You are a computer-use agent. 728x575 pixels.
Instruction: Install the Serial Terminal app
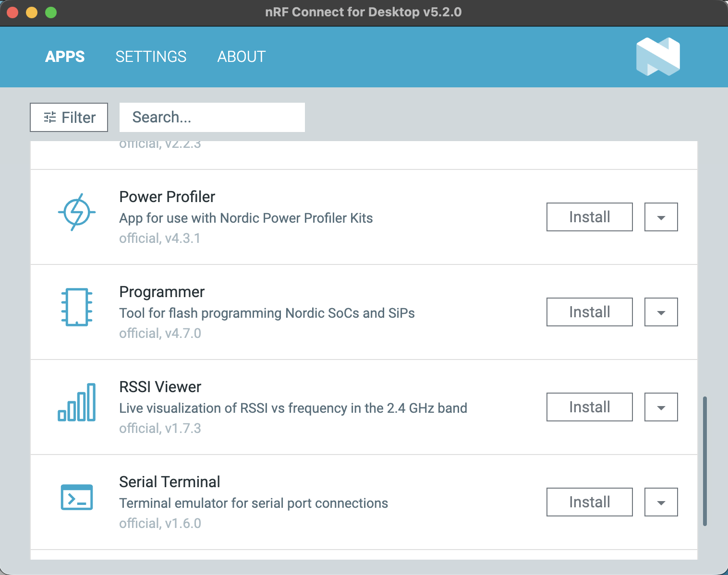click(x=590, y=502)
